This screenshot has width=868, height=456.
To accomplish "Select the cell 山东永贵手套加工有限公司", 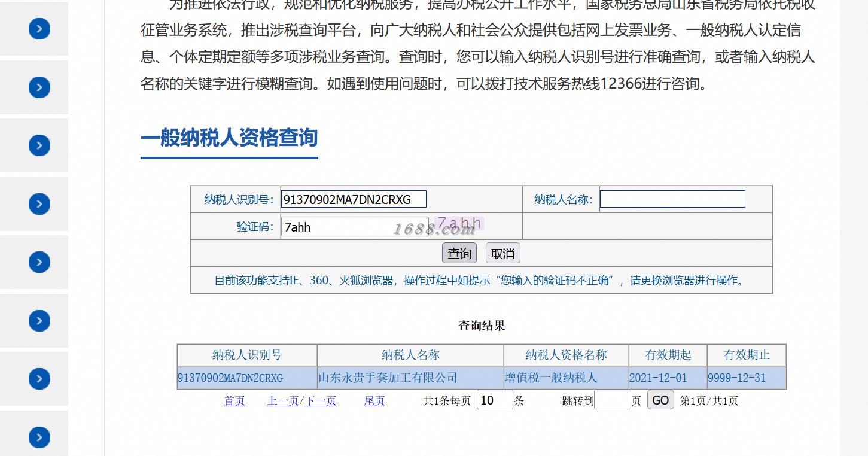I will point(410,378).
